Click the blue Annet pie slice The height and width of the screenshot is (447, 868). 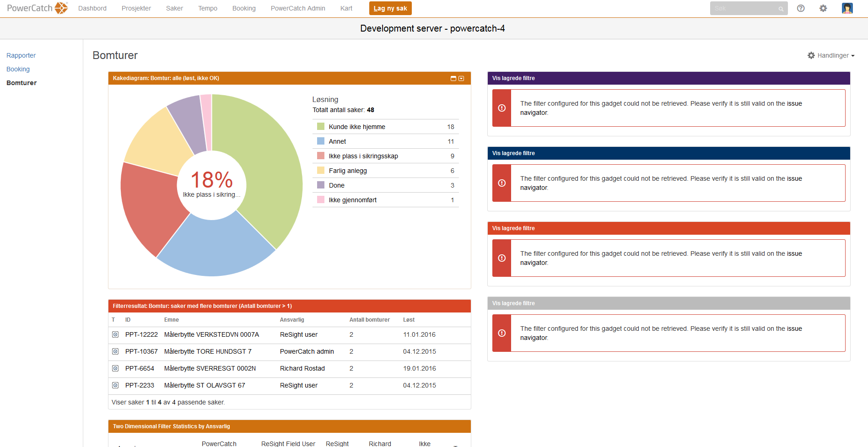coord(215,247)
